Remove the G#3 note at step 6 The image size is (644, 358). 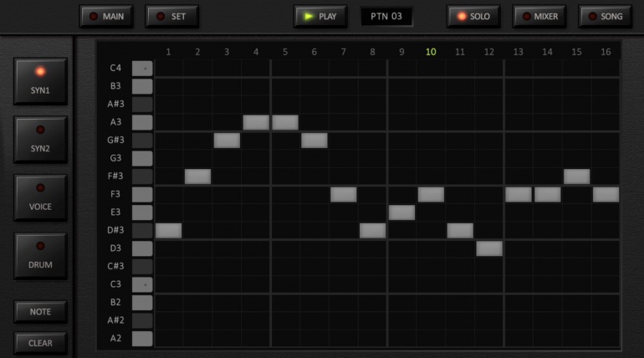pyautogui.click(x=314, y=141)
